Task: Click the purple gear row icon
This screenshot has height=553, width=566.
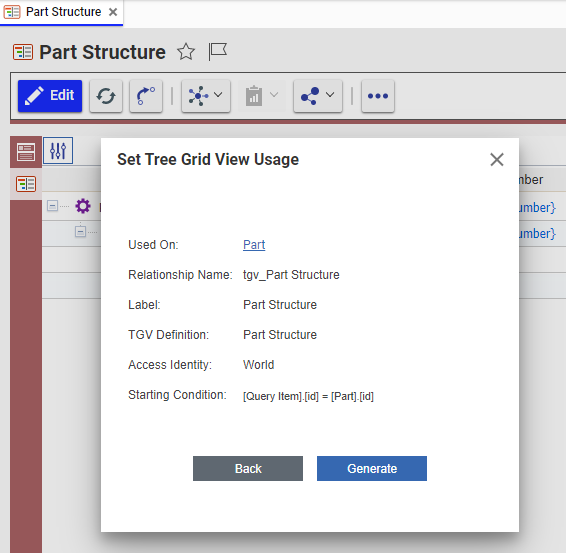Action: coord(83,206)
